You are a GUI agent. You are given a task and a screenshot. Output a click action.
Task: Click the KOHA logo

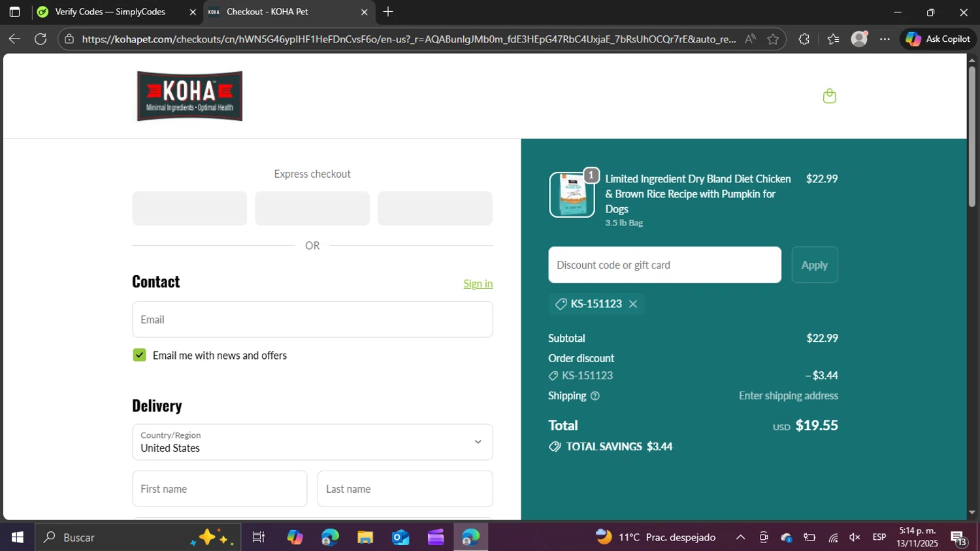(189, 96)
